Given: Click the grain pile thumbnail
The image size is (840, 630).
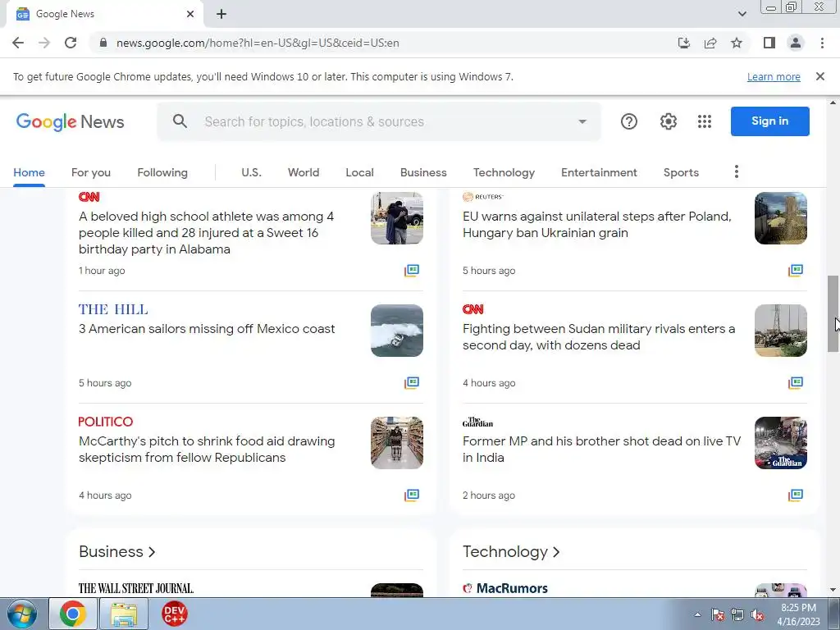Looking at the screenshot, I should pyautogui.click(x=781, y=218).
